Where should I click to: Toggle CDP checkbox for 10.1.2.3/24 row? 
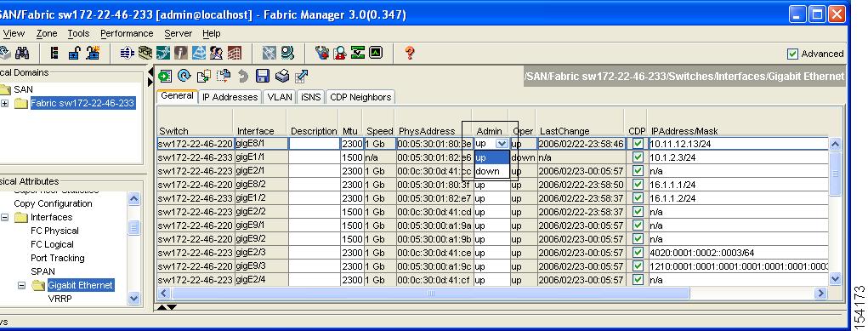pyautogui.click(x=638, y=157)
